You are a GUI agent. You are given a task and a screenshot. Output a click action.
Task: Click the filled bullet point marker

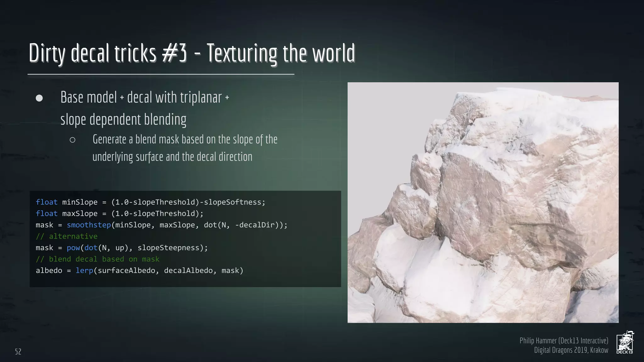tap(39, 98)
